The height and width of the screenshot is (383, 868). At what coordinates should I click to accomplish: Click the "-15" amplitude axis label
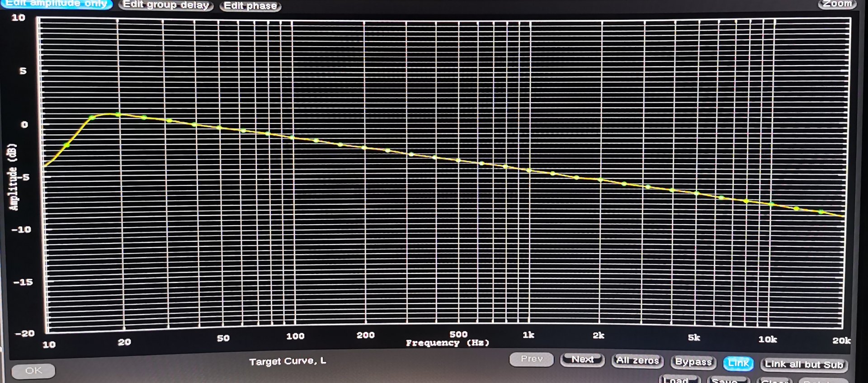point(23,282)
